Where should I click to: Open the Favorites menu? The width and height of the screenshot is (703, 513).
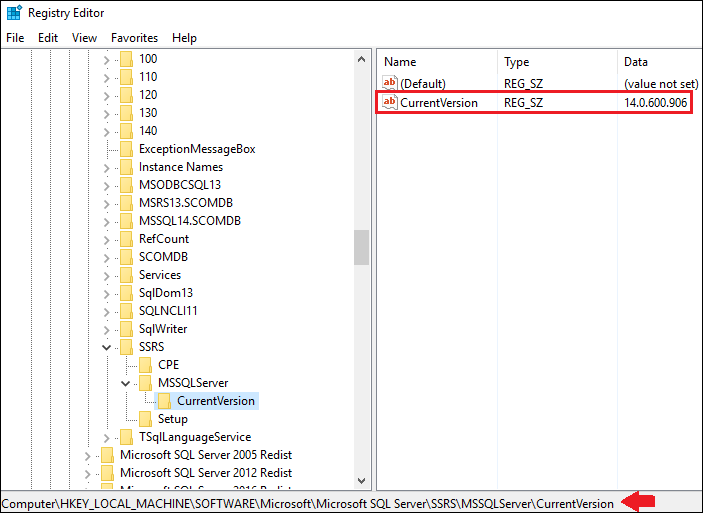pyautogui.click(x=134, y=38)
